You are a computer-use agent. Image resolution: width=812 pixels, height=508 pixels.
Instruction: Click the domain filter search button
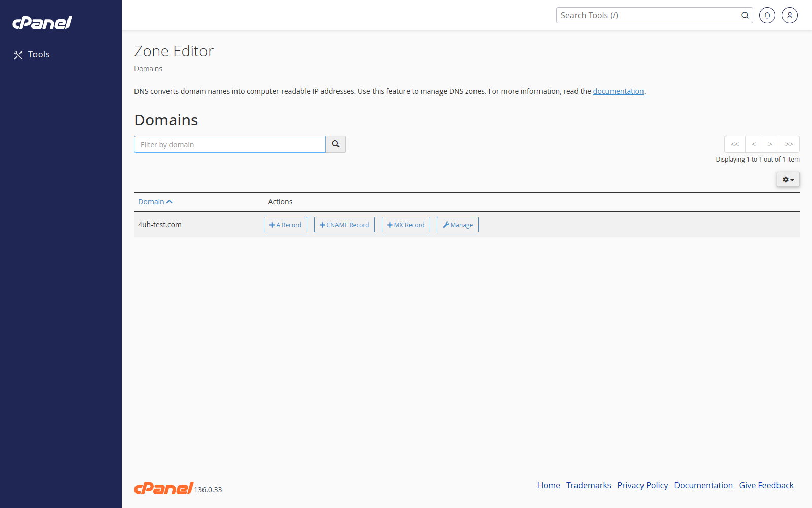point(335,144)
